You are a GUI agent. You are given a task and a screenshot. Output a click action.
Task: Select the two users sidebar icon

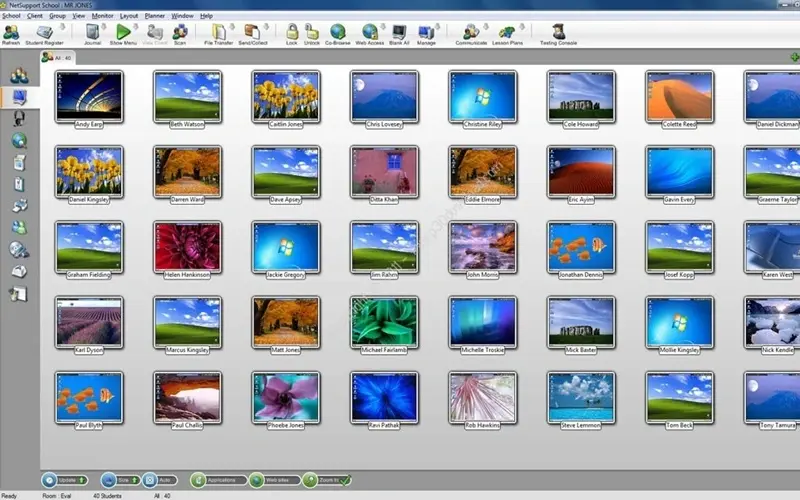click(19, 228)
